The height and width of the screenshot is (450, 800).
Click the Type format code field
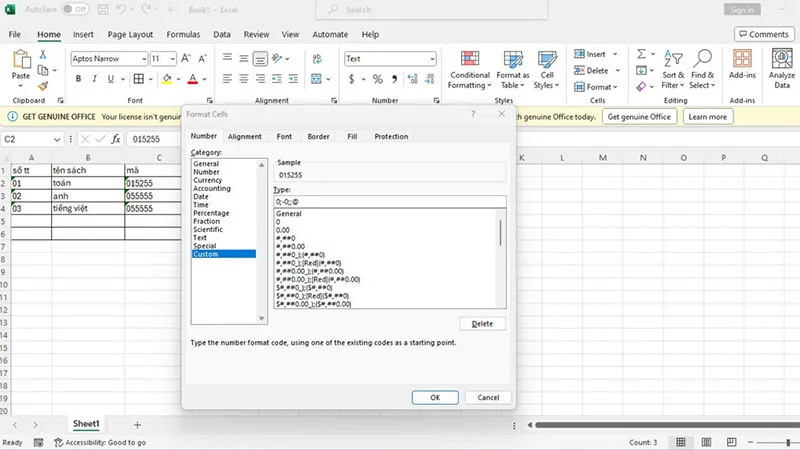point(390,202)
